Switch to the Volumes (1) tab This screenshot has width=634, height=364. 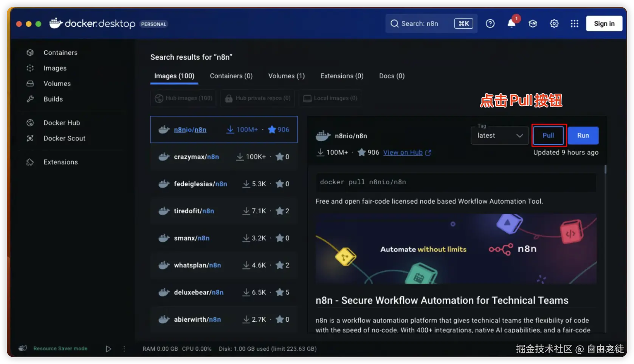tap(287, 76)
